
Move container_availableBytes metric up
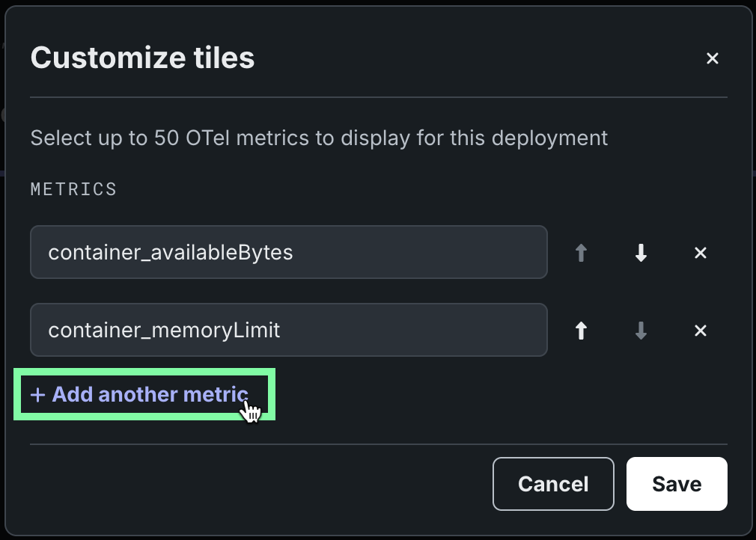(x=581, y=254)
